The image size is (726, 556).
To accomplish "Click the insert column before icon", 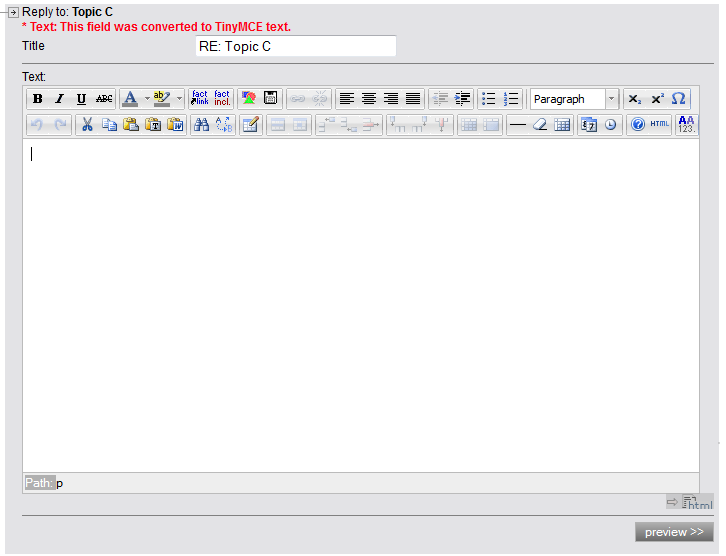I will click(x=398, y=125).
